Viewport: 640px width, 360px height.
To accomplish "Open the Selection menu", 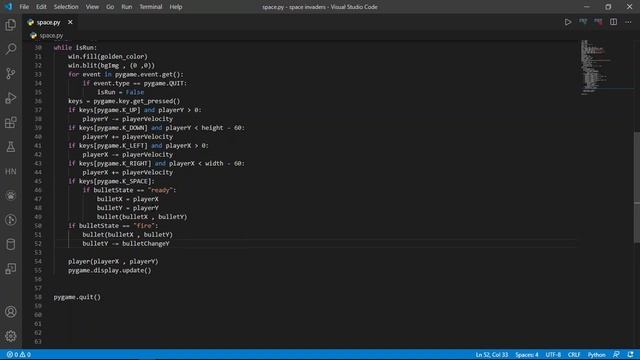I will 66,7.
